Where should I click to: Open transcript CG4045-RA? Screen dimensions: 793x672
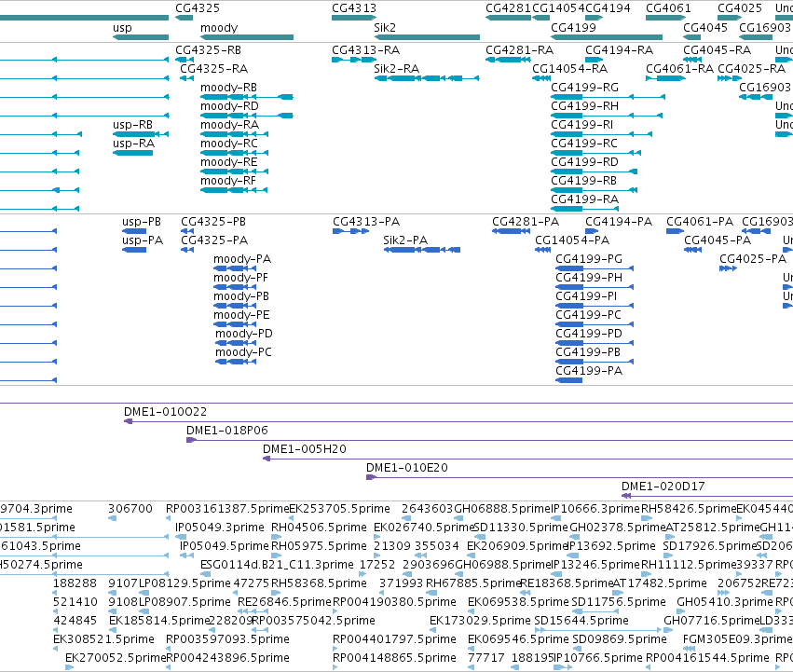pyautogui.click(x=718, y=50)
